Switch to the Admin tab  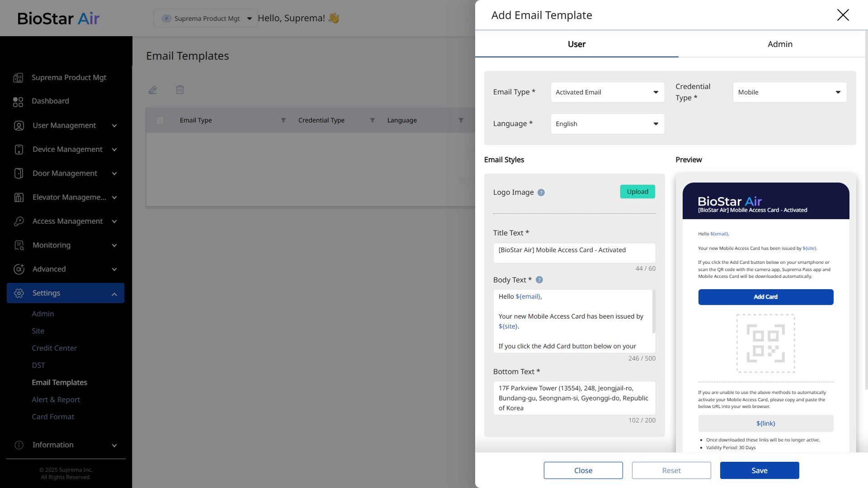[x=780, y=44]
